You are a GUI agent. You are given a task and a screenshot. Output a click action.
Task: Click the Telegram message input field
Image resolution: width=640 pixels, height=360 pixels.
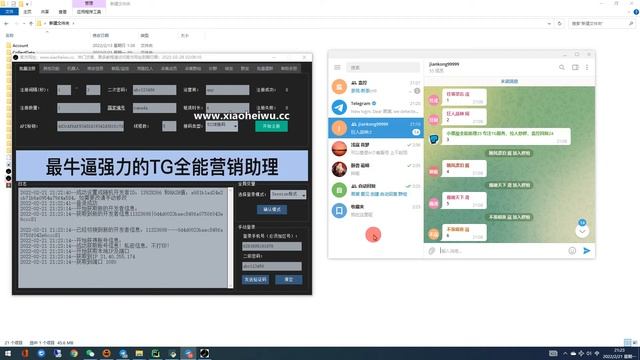click(502, 251)
